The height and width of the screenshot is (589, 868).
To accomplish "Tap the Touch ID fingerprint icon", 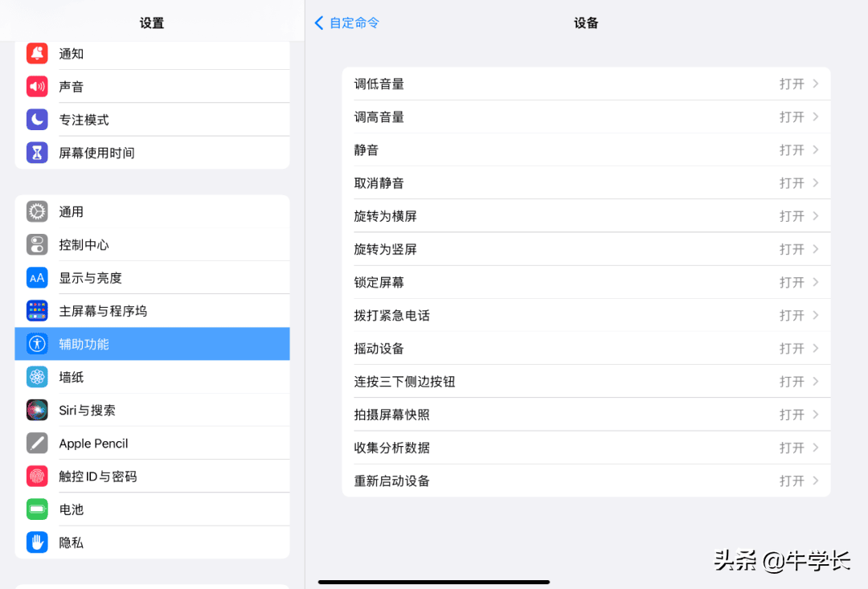I will 37,477.
